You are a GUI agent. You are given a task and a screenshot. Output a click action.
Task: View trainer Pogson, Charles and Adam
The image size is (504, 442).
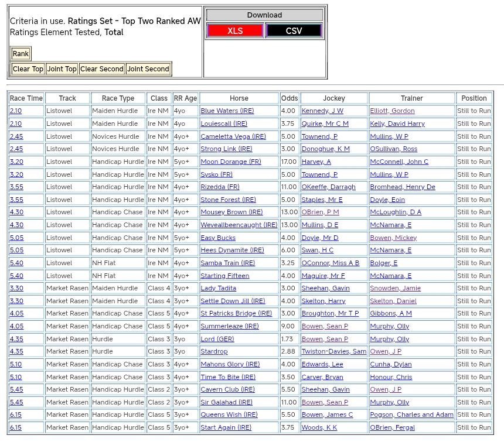(x=411, y=415)
